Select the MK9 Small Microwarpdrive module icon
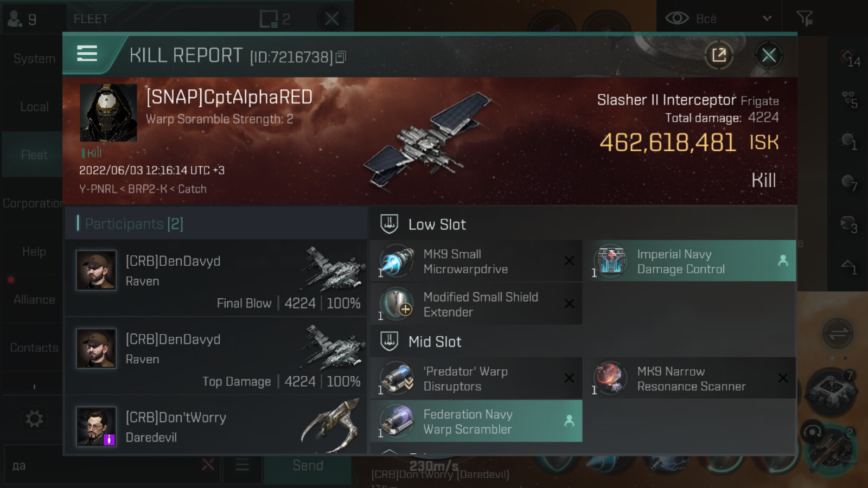The image size is (868, 488). point(397,261)
